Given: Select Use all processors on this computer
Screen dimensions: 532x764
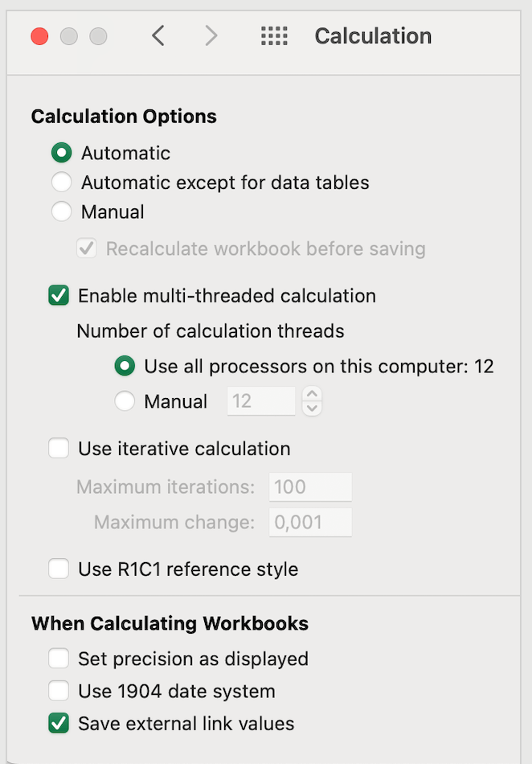Looking at the screenshot, I should click(x=124, y=367).
